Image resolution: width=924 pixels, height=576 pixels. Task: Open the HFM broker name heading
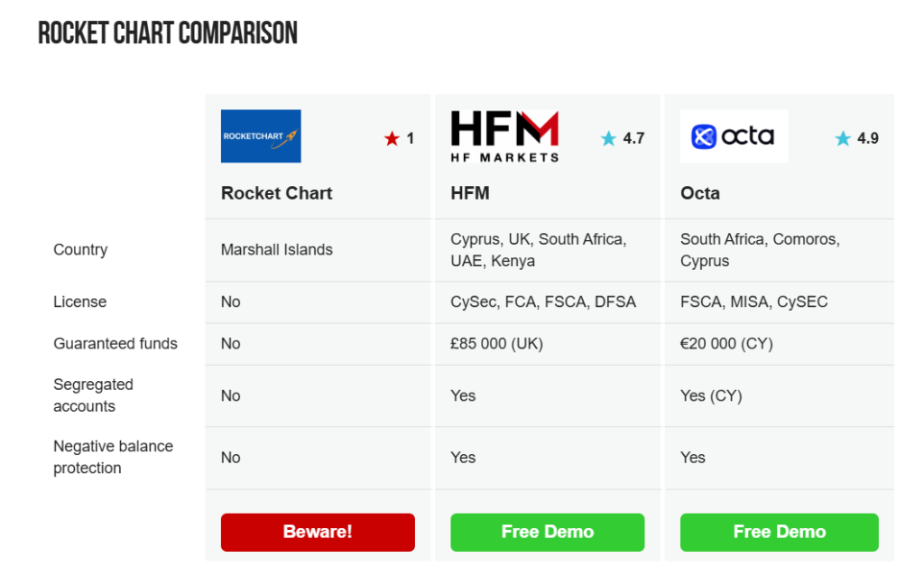coord(469,193)
